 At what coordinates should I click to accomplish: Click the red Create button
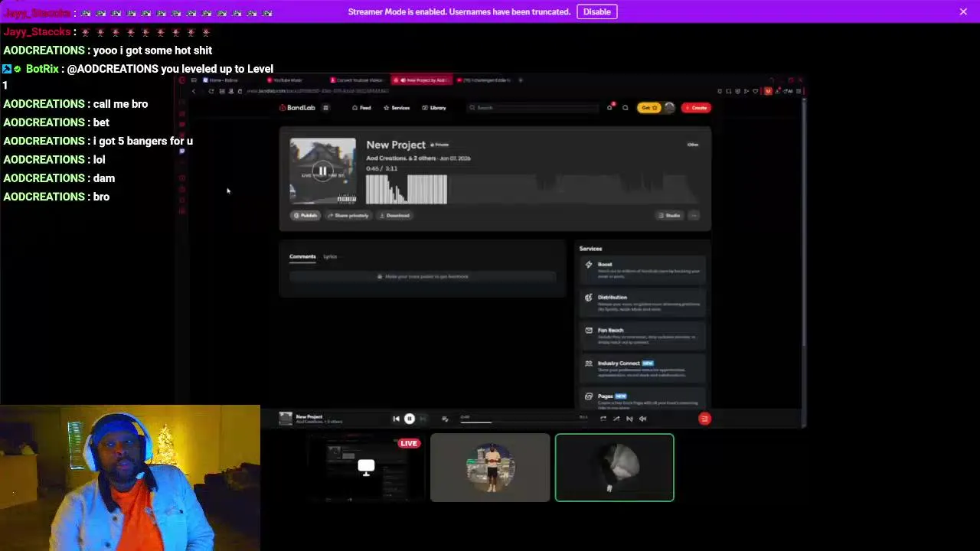[696, 108]
